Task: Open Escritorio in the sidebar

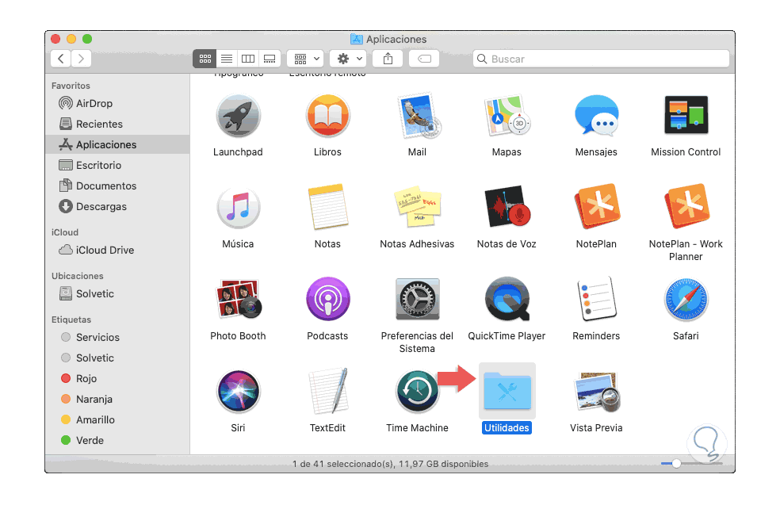Action: tap(117, 165)
